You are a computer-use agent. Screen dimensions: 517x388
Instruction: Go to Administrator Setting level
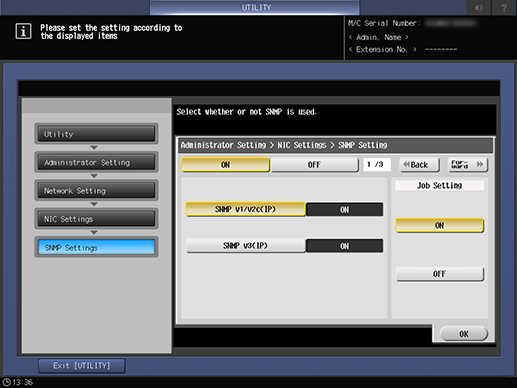point(96,162)
